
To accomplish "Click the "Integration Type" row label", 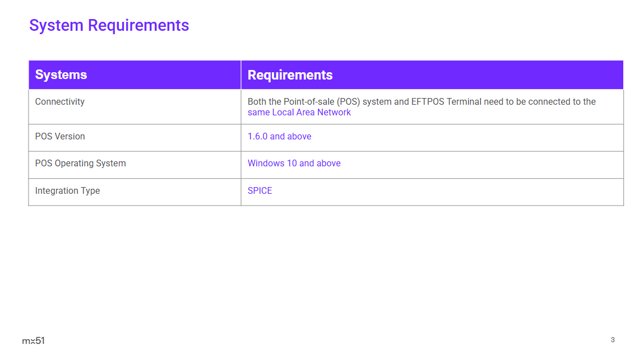I will pyautogui.click(x=67, y=191).
